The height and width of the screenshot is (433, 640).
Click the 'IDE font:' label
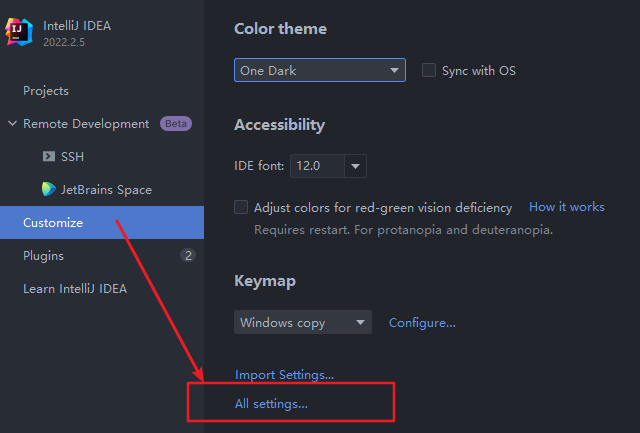coord(259,166)
